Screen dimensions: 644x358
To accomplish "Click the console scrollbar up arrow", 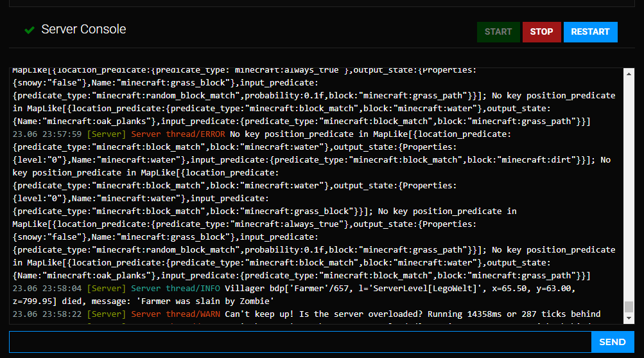I will (628, 74).
